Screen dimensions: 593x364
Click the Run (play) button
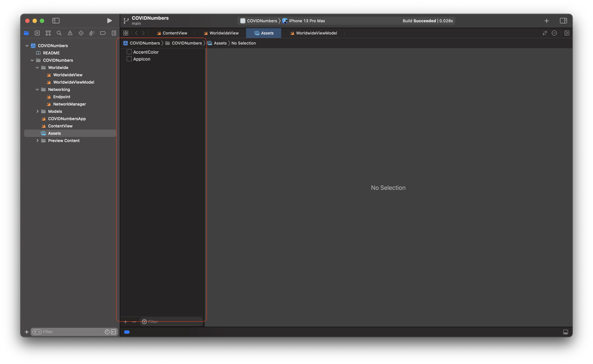coord(109,21)
